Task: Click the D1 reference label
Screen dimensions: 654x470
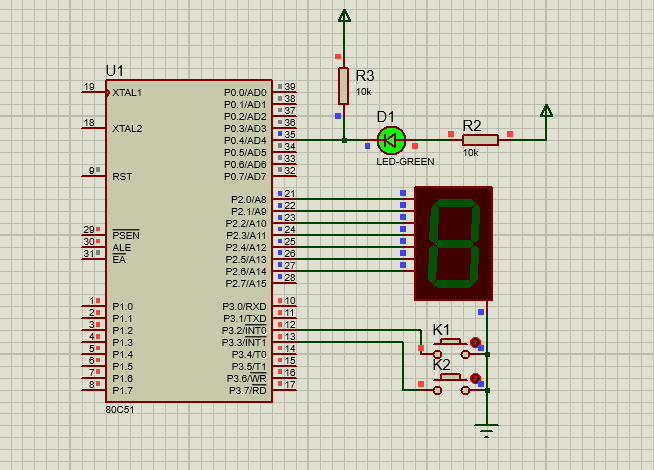Action: pyautogui.click(x=385, y=117)
